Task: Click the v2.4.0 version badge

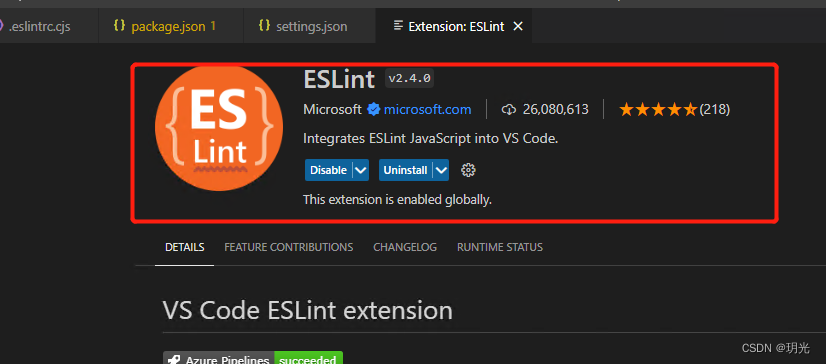Action: click(409, 78)
